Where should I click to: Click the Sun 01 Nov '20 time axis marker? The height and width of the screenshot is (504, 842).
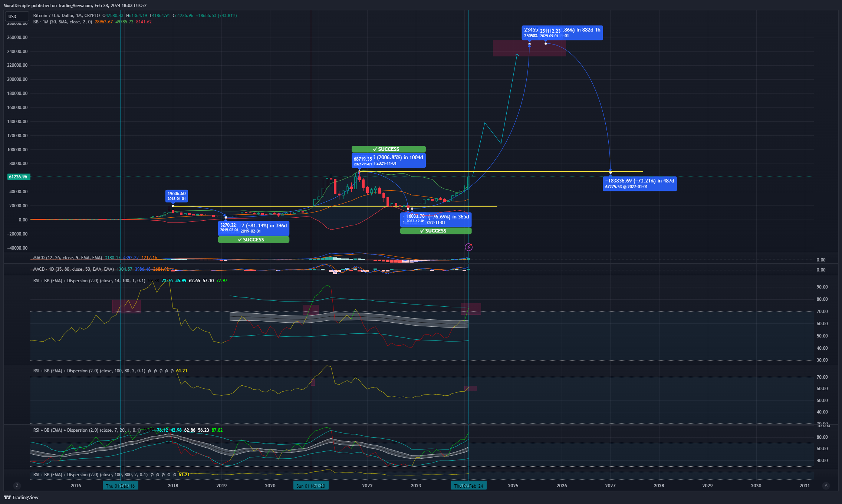click(311, 485)
